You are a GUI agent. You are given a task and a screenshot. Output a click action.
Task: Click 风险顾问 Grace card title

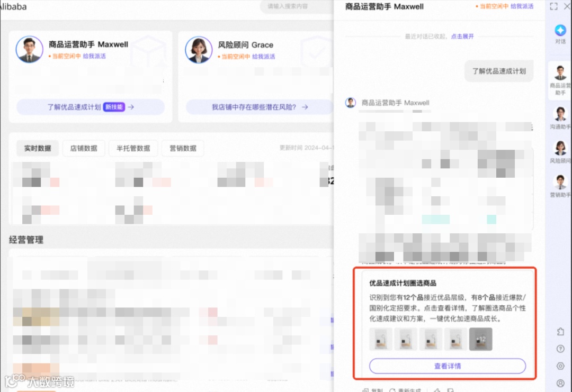[x=246, y=45]
